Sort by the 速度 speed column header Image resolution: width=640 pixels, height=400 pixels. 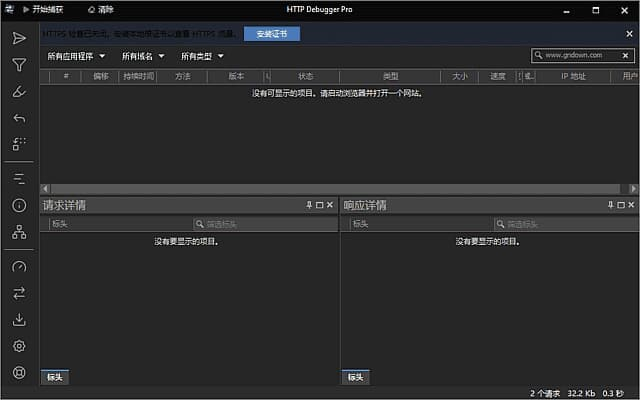(x=498, y=76)
